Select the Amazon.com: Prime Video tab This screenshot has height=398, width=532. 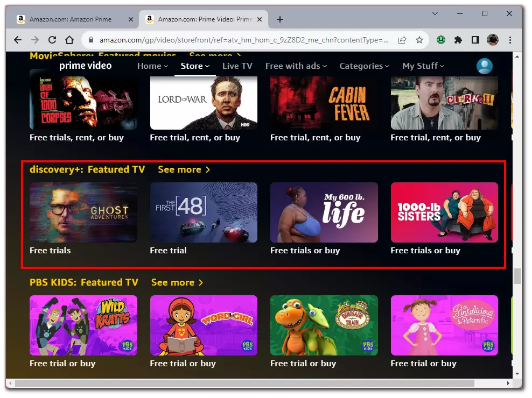[x=204, y=19]
